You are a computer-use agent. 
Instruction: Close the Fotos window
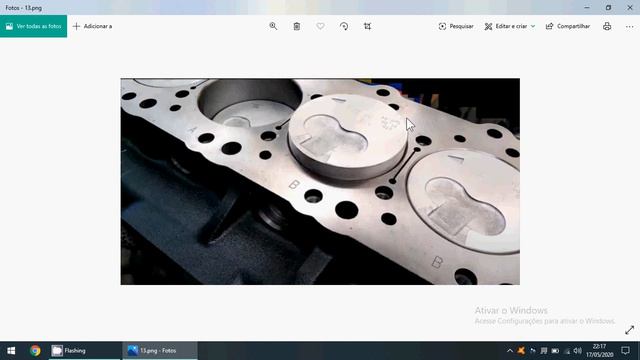pyautogui.click(x=630, y=7)
